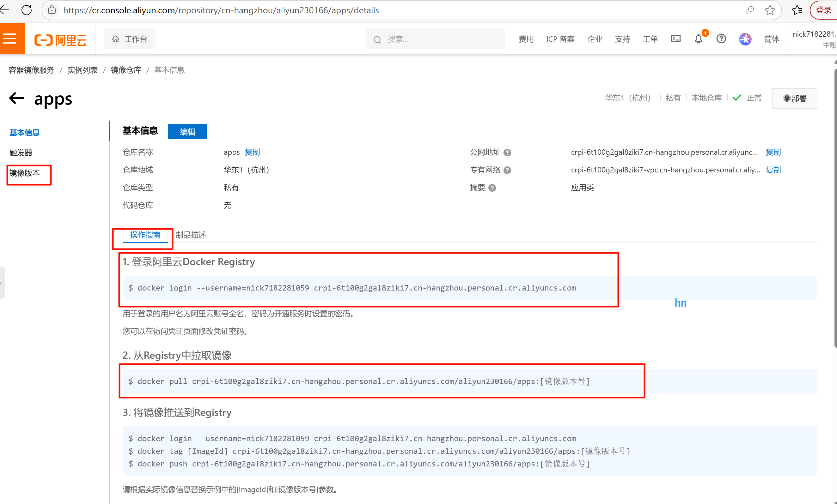The width and height of the screenshot is (837, 504).
Task: Click back arrow next to apps
Action: point(16,98)
